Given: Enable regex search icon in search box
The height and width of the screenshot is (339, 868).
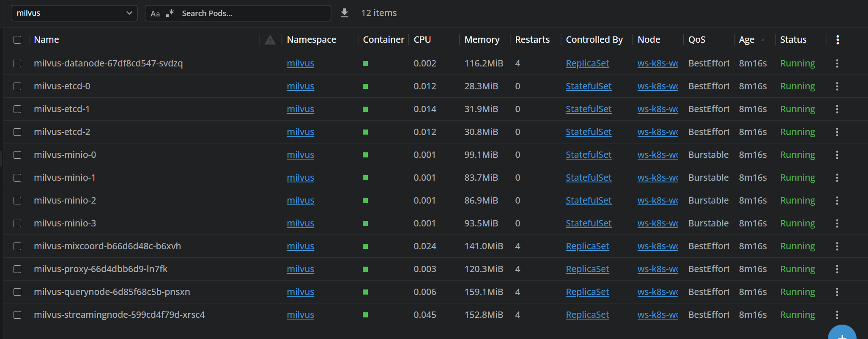Looking at the screenshot, I should coord(170,13).
